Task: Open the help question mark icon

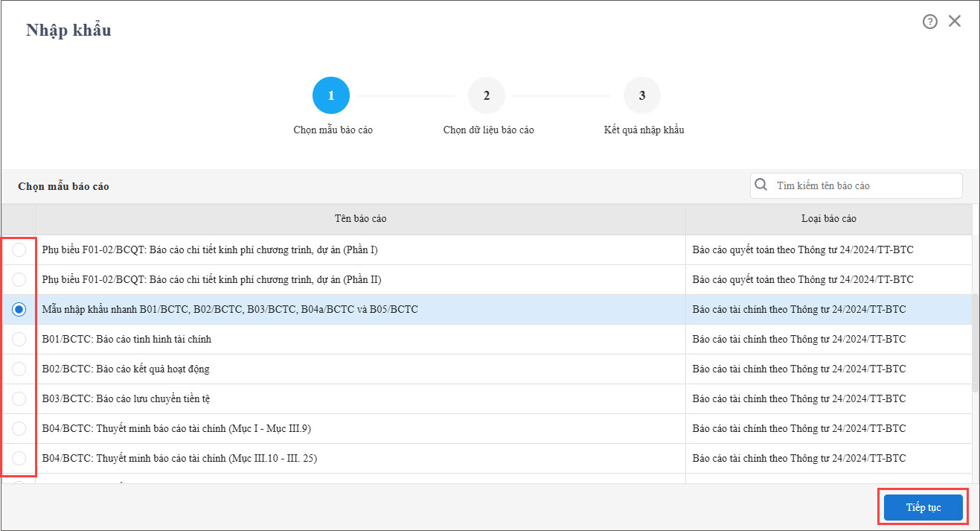Action: click(x=929, y=22)
